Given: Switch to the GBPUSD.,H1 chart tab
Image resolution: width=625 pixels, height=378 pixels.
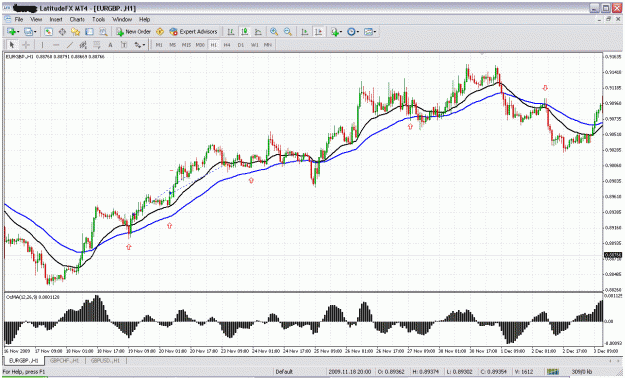Looking at the screenshot, I should [105, 360].
